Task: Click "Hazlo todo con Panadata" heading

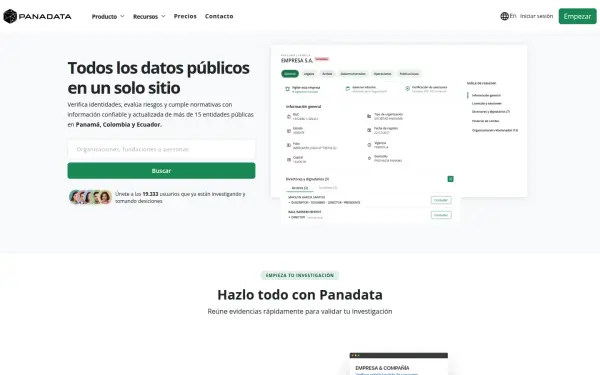Action: pyautogui.click(x=300, y=295)
